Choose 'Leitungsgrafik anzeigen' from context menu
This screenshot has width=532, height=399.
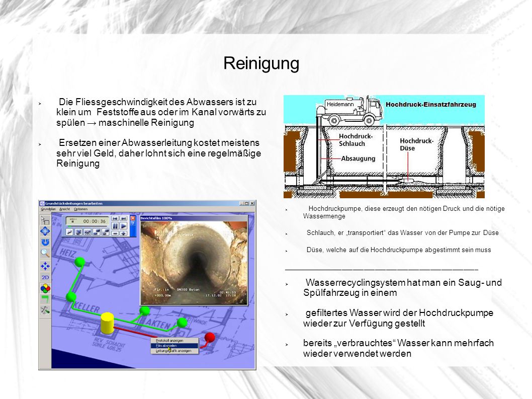point(174,351)
